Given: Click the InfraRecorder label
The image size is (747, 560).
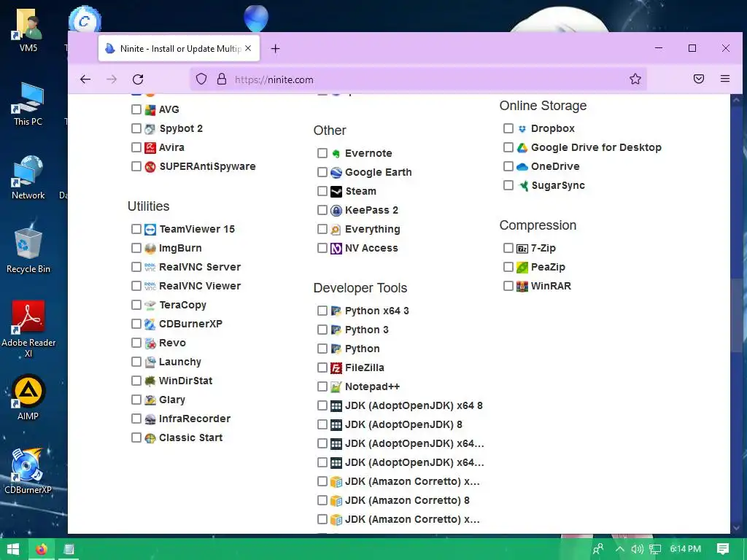Looking at the screenshot, I should (x=195, y=419).
